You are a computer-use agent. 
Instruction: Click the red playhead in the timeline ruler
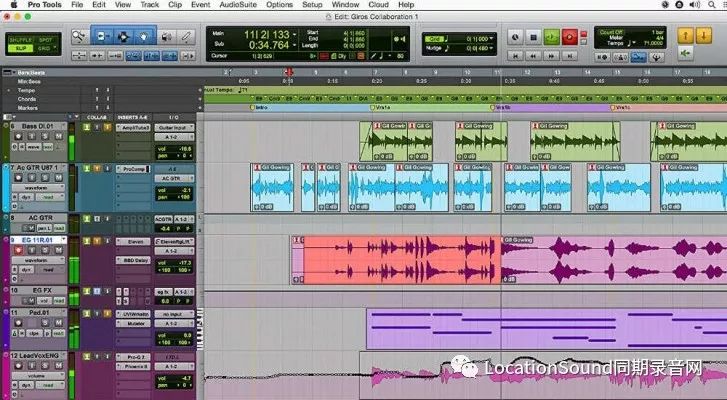(x=288, y=72)
